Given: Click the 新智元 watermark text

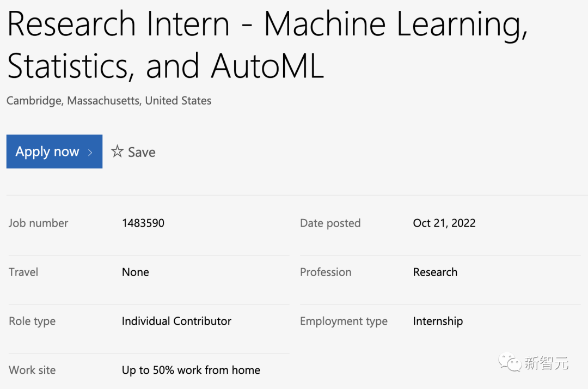Looking at the screenshot, I should [547, 363].
